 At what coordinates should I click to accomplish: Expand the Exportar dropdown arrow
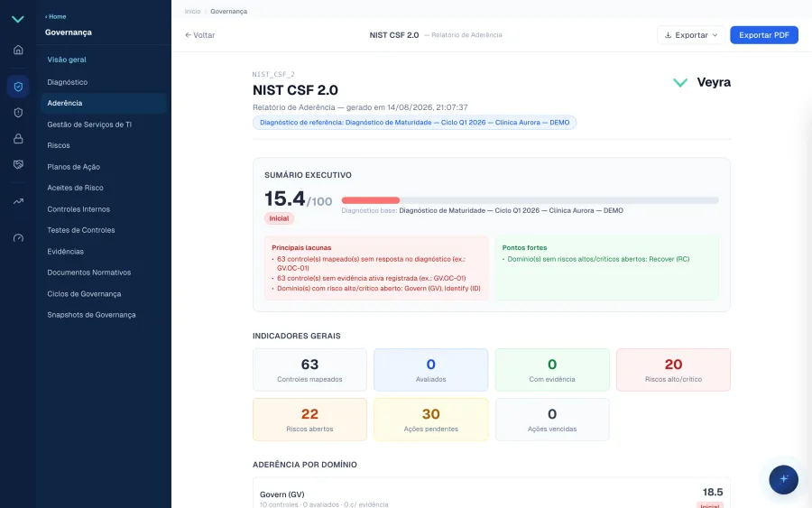coord(715,35)
